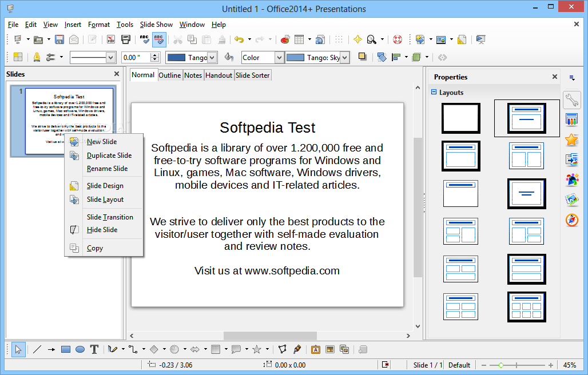This screenshot has height=375, width=588.
Task: Open Fontwork Gallery icon
Action: [316, 349]
